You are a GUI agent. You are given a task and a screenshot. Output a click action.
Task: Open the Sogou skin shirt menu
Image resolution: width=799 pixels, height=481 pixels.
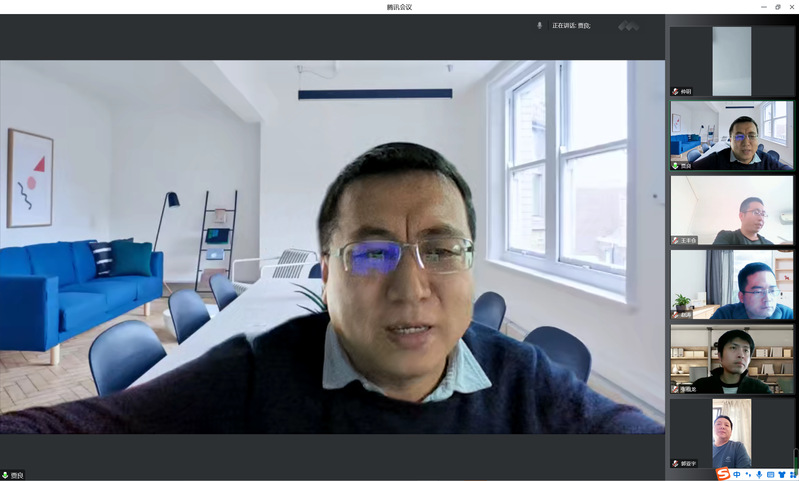[x=781, y=473]
